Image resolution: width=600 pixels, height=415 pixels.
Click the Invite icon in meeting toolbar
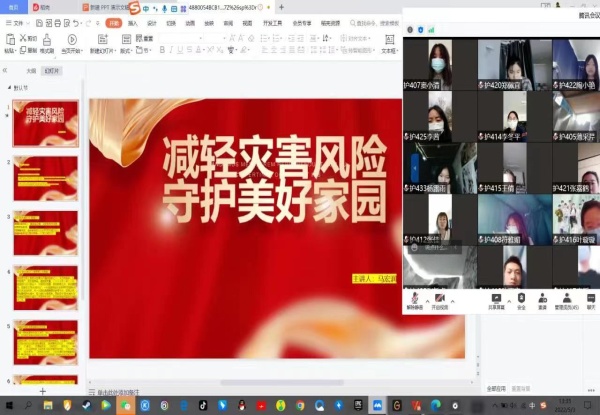pos(543,298)
